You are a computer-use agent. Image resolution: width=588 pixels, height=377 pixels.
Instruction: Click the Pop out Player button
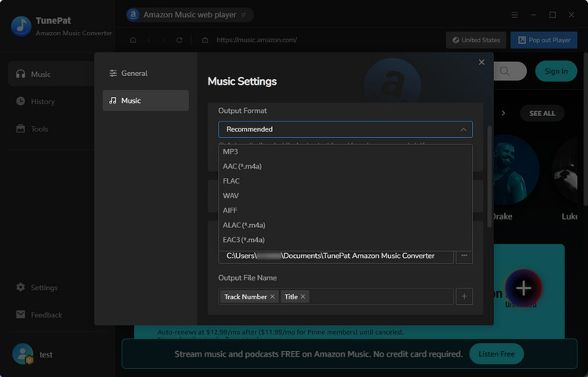[x=544, y=40]
